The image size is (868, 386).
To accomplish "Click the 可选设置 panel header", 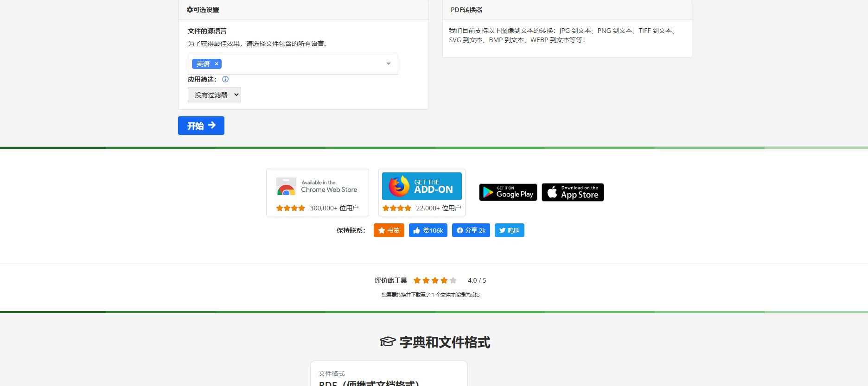I will (x=303, y=10).
